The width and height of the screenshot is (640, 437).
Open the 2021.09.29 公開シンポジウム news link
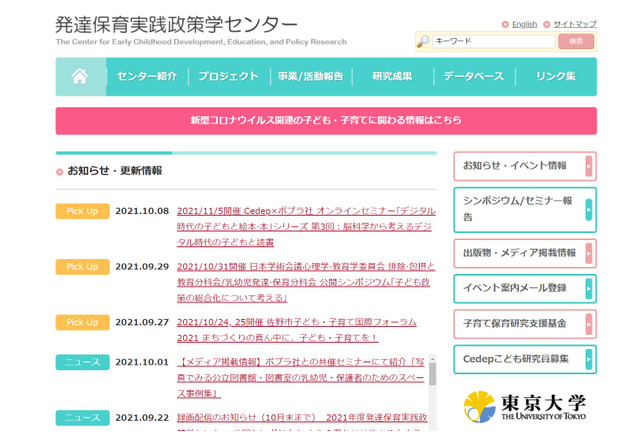306,282
